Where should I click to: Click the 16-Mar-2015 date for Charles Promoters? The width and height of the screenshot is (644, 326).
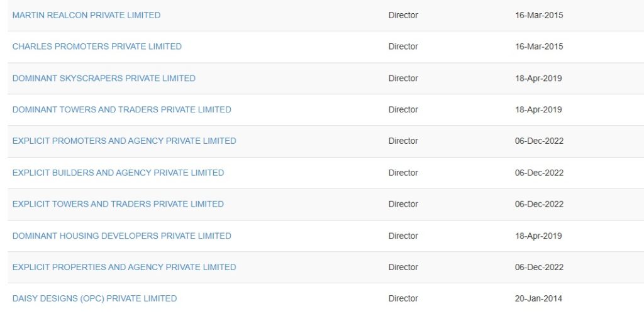click(x=538, y=46)
